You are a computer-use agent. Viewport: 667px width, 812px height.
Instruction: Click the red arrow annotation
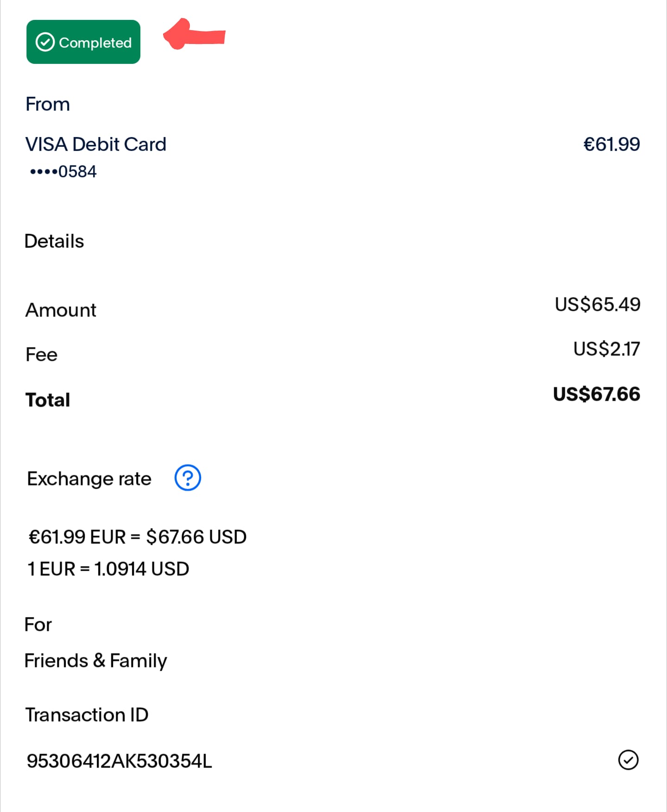tap(194, 34)
